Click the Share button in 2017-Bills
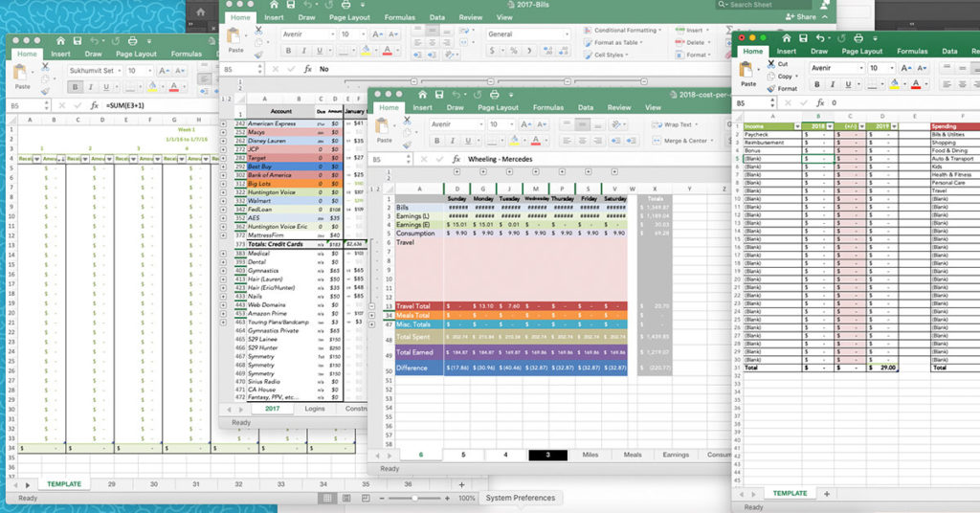 (801, 17)
